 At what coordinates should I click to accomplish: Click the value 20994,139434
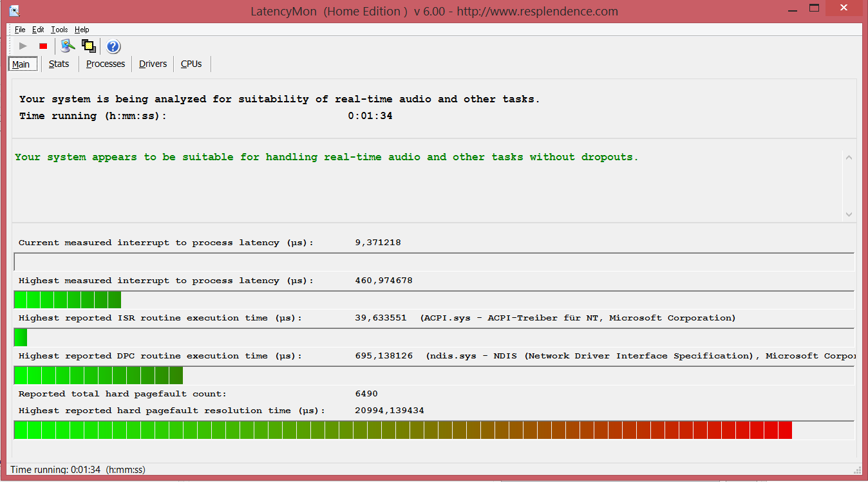tap(390, 411)
